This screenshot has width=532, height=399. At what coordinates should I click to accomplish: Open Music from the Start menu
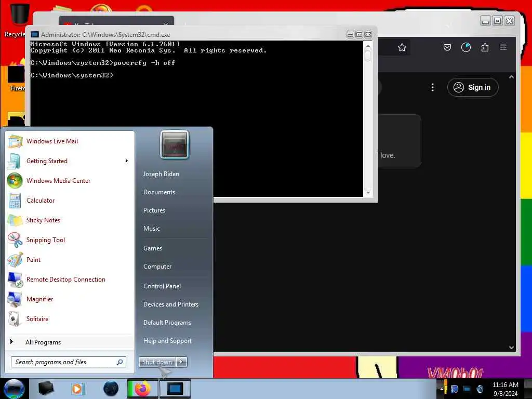click(151, 229)
